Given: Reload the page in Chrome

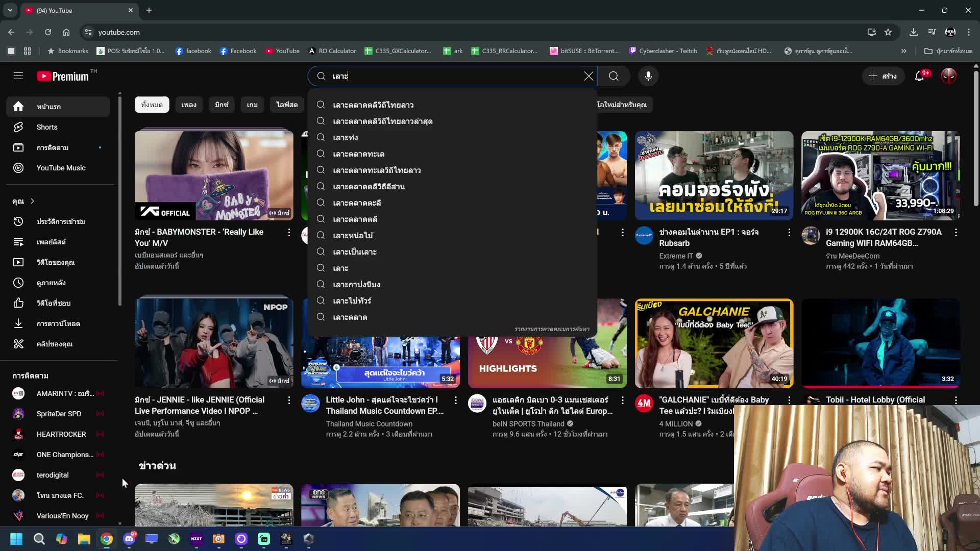Looking at the screenshot, I should 47,32.
